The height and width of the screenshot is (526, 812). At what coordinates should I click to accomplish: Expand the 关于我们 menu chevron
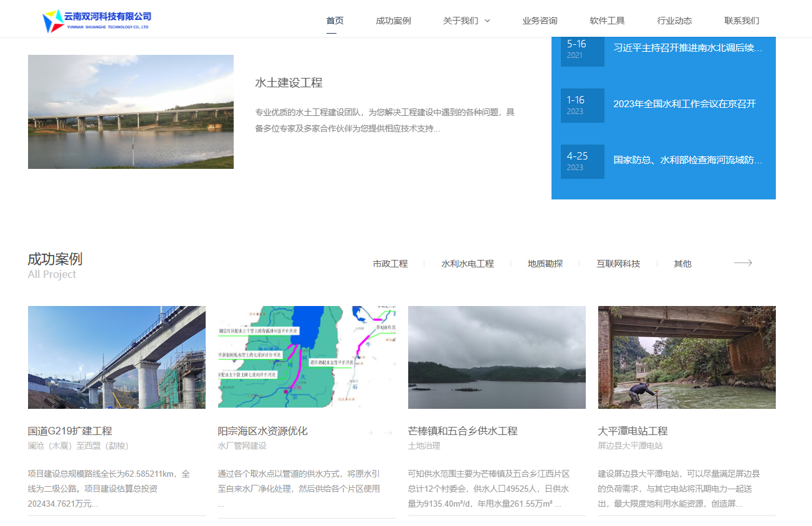pyautogui.click(x=487, y=21)
